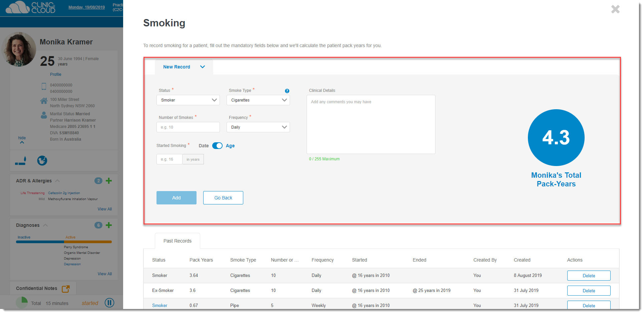Click Monika Kramer's profile photo
The image size is (644, 314).
point(19,49)
